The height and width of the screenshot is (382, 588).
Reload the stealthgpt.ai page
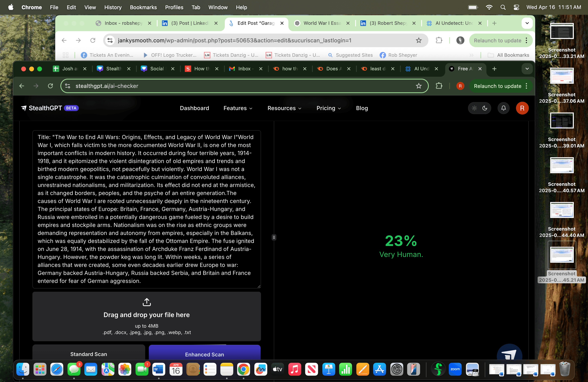[x=50, y=86]
